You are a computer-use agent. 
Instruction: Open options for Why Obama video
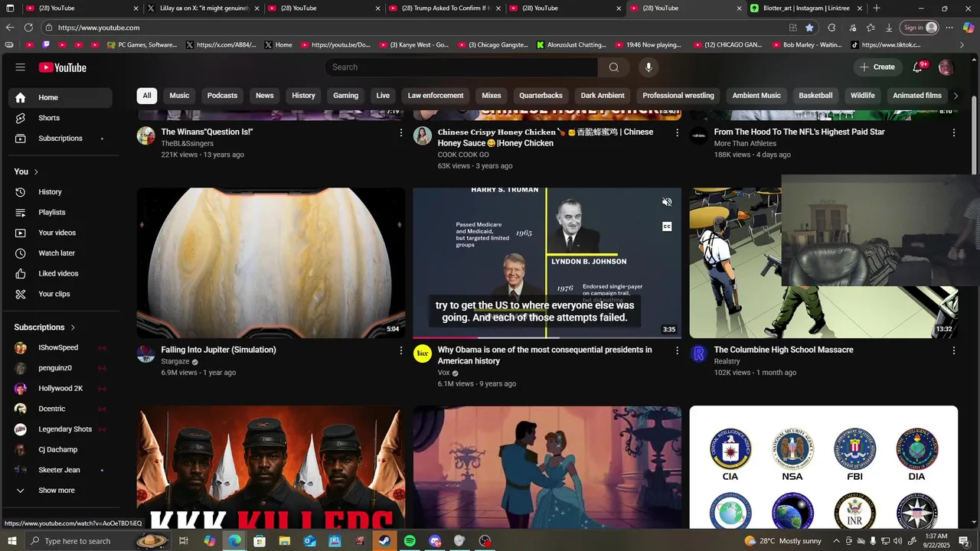tap(677, 350)
